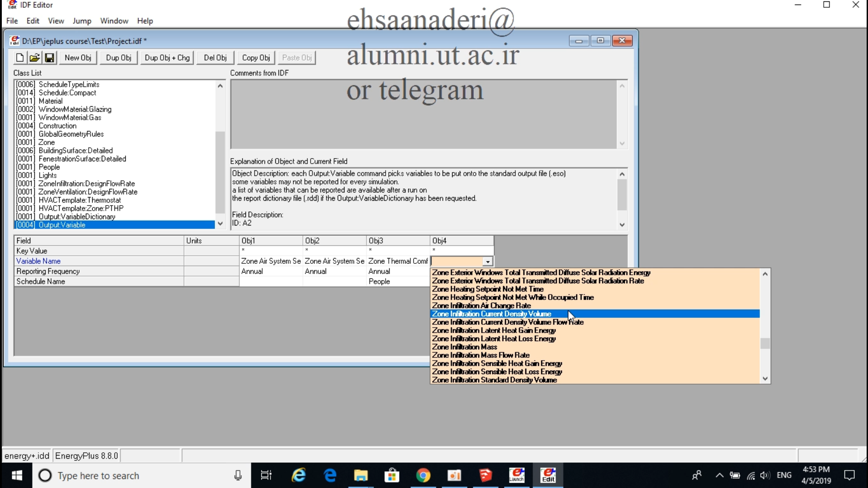This screenshot has height=488, width=868.
Task: Click the New Obj button
Action: pos(78,58)
